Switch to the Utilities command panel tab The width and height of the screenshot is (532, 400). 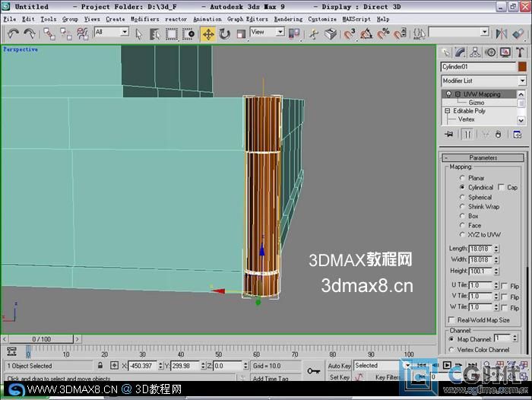tap(520, 52)
